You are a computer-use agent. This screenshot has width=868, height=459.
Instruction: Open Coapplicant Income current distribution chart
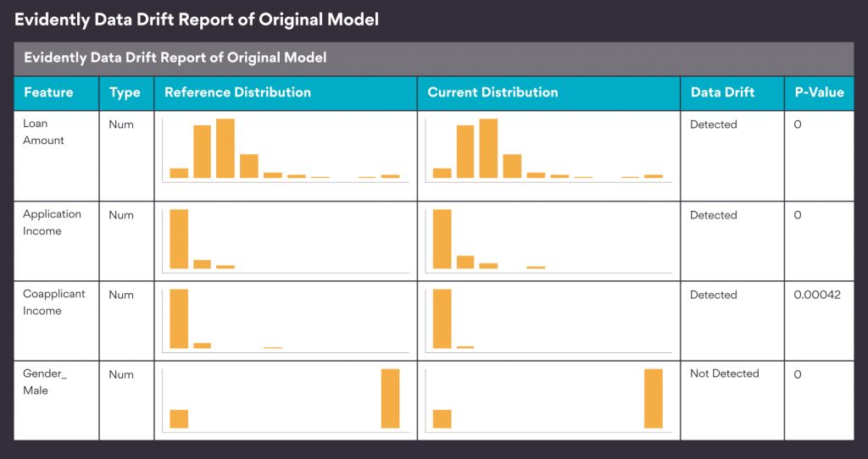click(x=548, y=320)
